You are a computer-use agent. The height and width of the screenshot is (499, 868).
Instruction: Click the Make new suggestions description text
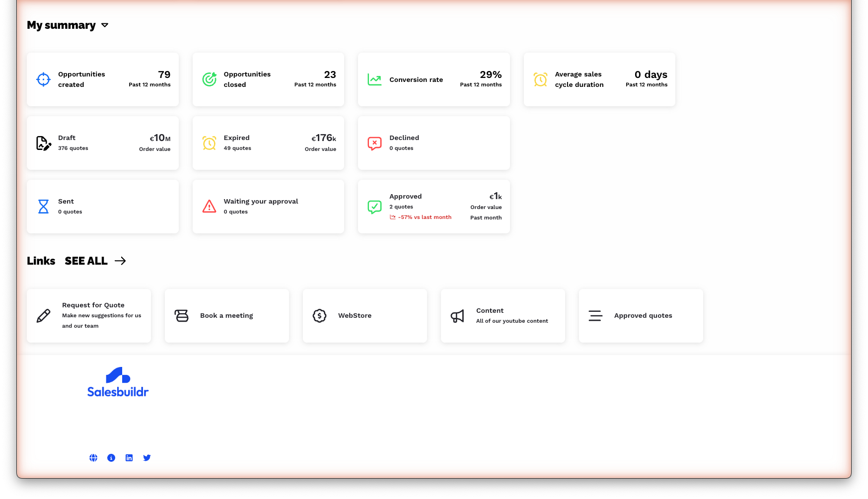pos(102,321)
